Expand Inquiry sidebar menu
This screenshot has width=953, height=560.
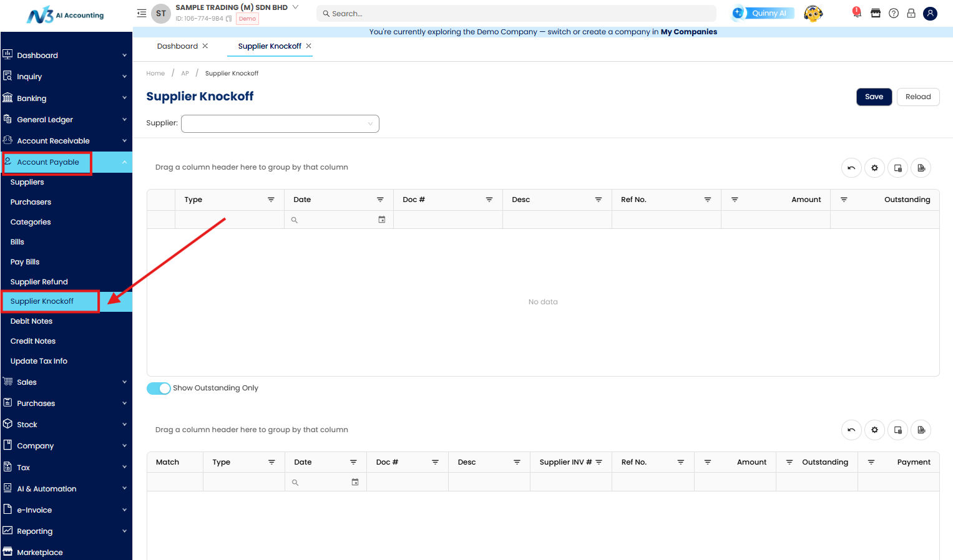click(66, 77)
